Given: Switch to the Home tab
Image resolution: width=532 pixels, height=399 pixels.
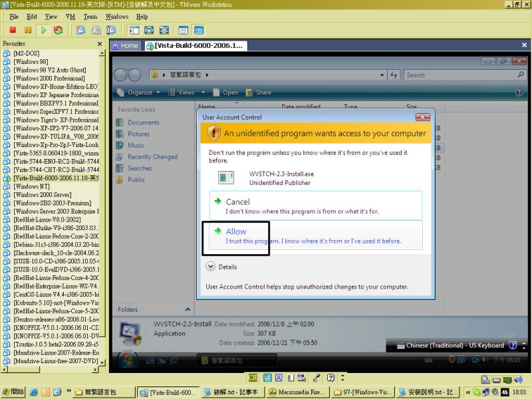Looking at the screenshot, I should pos(125,45).
